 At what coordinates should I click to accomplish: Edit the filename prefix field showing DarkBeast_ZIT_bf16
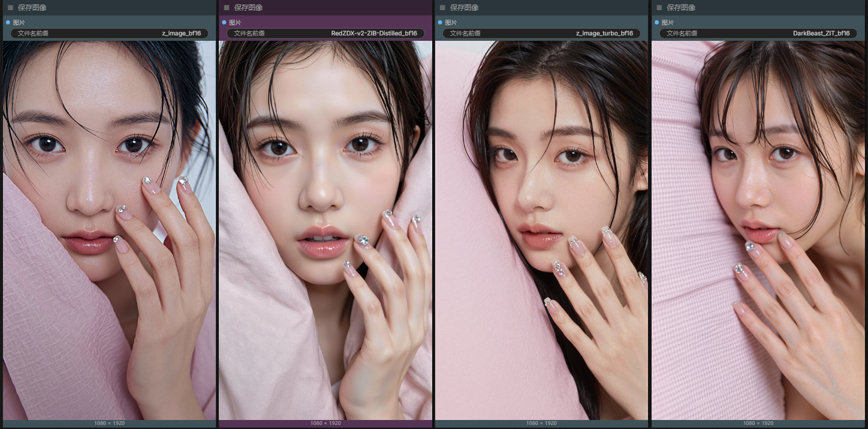pos(758,34)
